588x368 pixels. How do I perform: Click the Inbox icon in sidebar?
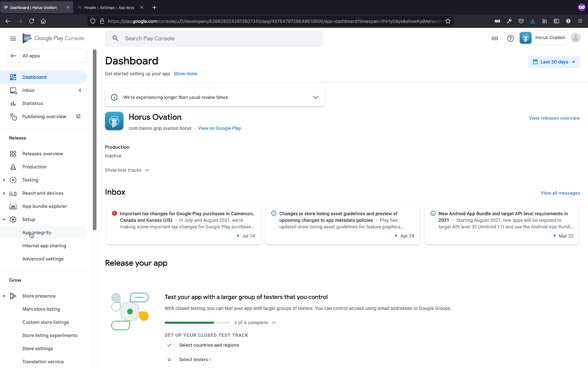[x=13, y=90]
